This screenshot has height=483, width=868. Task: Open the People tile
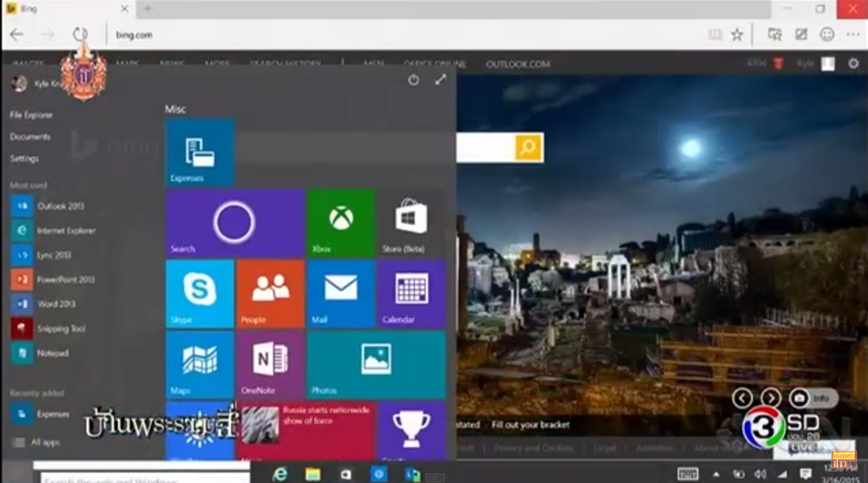tap(270, 294)
